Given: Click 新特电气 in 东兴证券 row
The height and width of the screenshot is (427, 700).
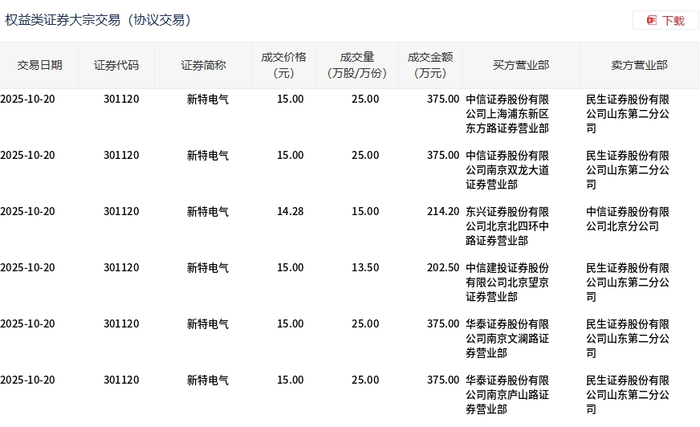Looking at the screenshot, I should point(208,211).
